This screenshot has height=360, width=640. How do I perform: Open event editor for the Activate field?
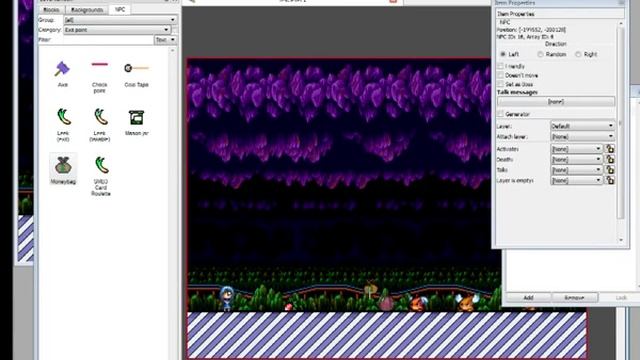pos(610,149)
